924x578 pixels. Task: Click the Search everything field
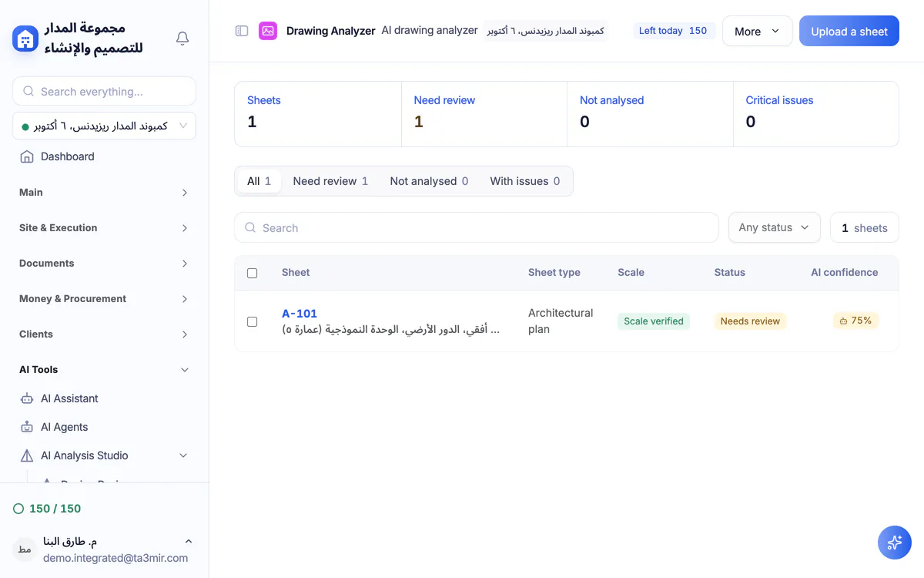[x=104, y=91]
